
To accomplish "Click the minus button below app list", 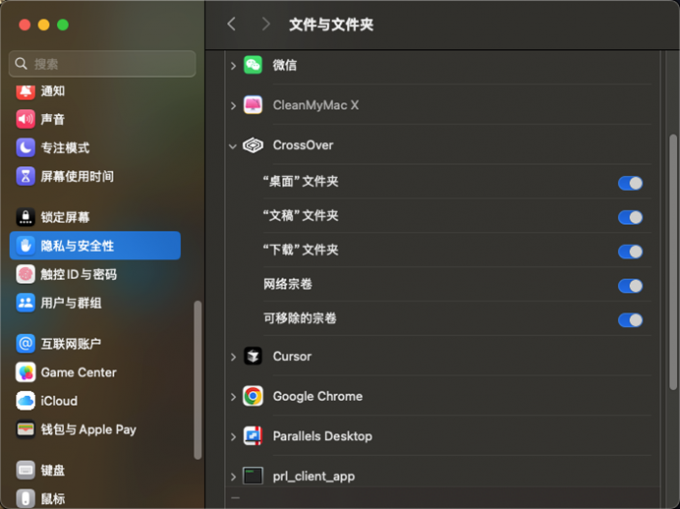I will click(235, 498).
